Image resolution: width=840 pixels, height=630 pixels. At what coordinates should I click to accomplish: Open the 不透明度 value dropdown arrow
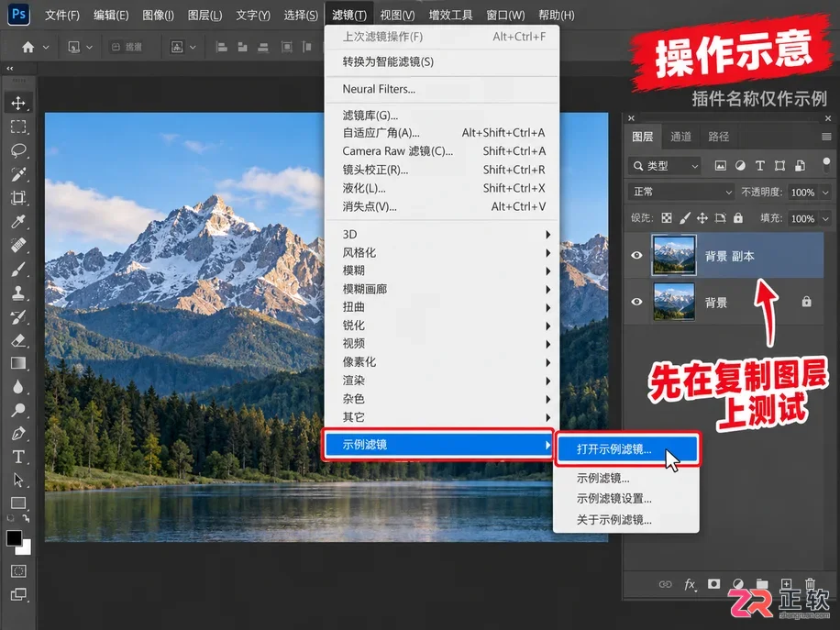(x=825, y=193)
